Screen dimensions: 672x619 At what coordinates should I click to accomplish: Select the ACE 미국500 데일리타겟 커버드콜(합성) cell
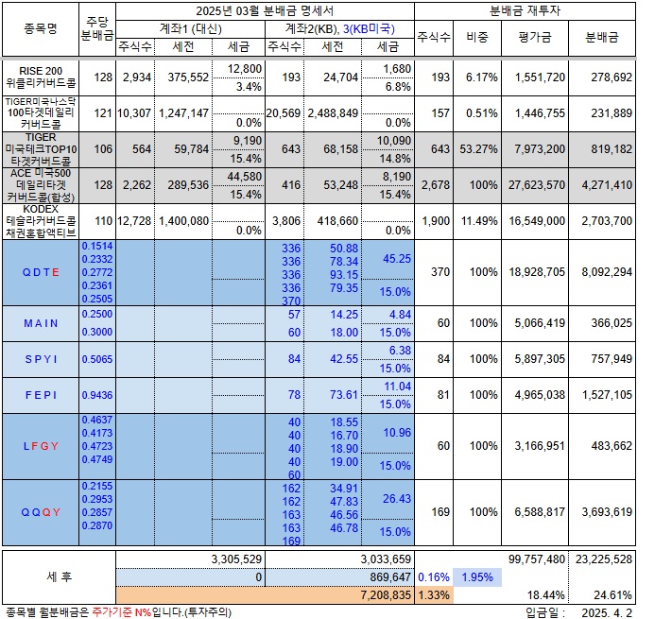click(41, 185)
